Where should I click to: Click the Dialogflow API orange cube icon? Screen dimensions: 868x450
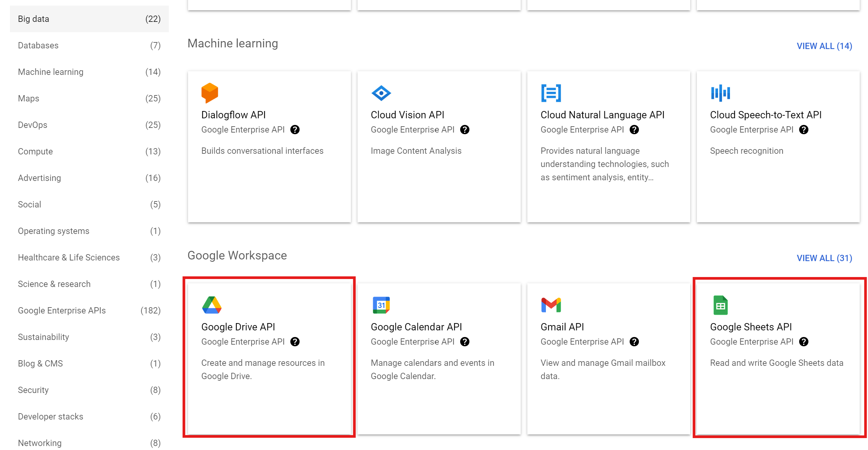click(210, 93)
